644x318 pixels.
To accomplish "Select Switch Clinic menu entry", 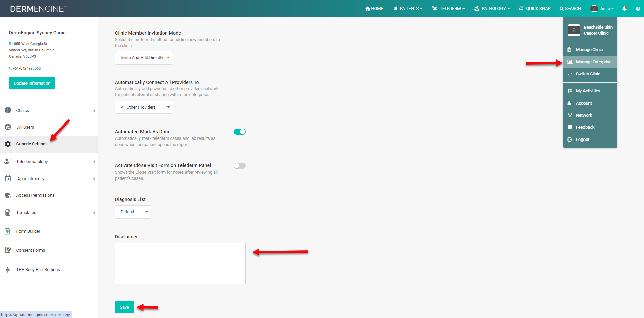I will point(590,74).
